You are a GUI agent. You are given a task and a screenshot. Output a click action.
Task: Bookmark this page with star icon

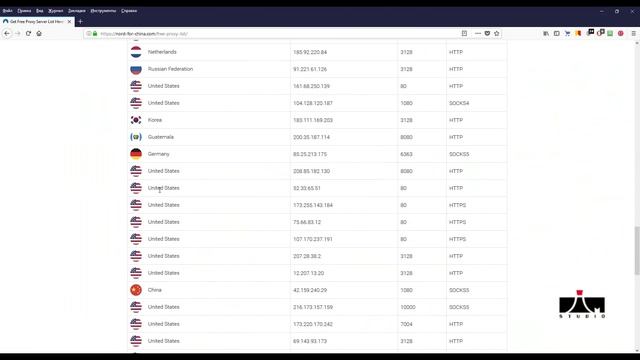coord(496,33)
